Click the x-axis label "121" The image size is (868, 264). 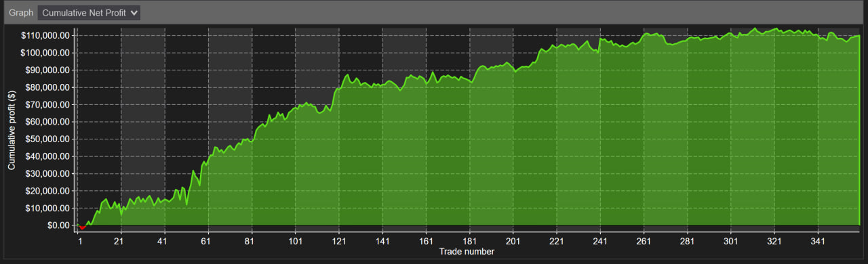pyautogui.click(x=339, y=241)
